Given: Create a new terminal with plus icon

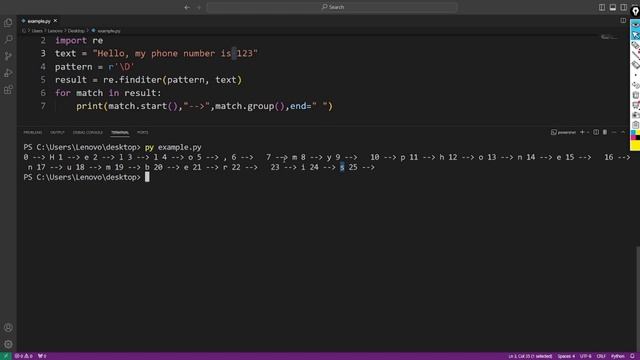Looking at the screenshot, I should tap(582, 132).
